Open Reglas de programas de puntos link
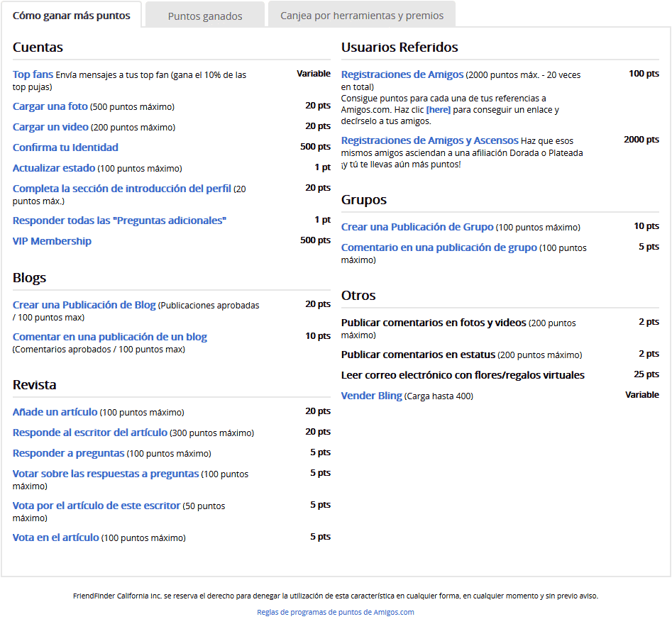Screen dimensions: 672x624 click(x=336, y=612)
